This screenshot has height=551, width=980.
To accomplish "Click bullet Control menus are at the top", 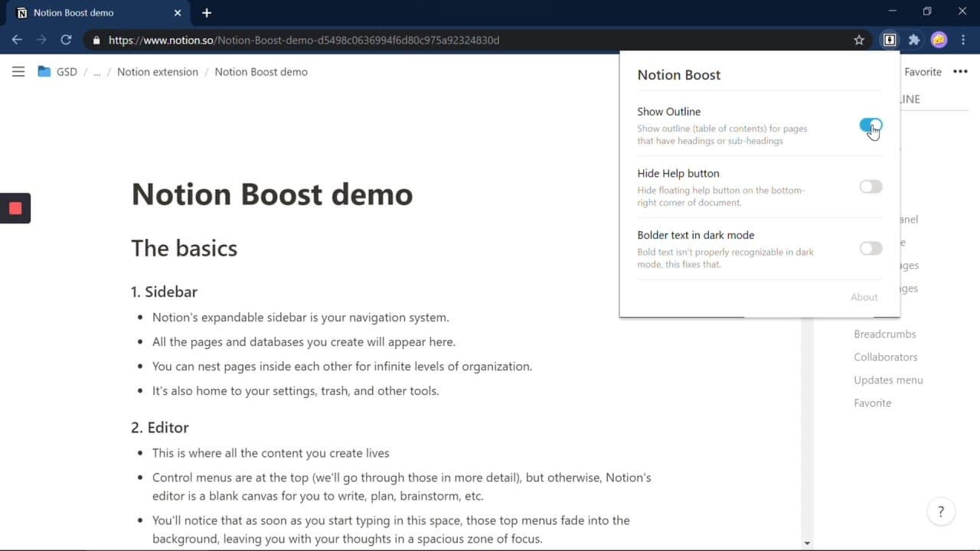I will (x=402, y=487).
